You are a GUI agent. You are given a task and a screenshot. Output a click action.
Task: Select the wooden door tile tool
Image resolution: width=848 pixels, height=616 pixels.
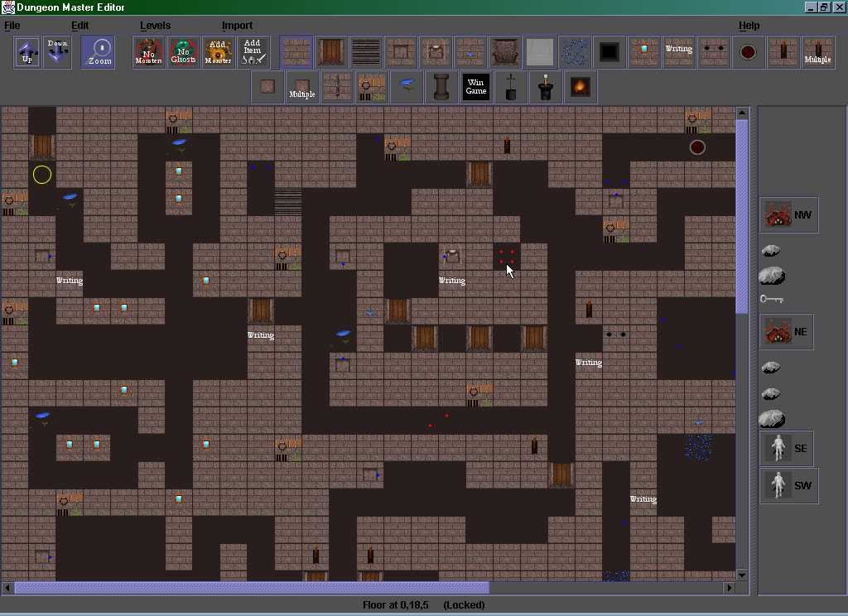331,52
